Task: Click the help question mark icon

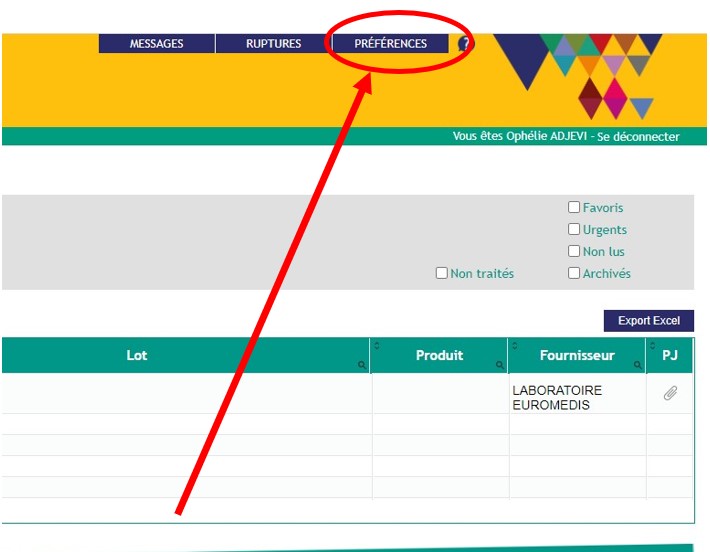Action: (x=464, y=44)
